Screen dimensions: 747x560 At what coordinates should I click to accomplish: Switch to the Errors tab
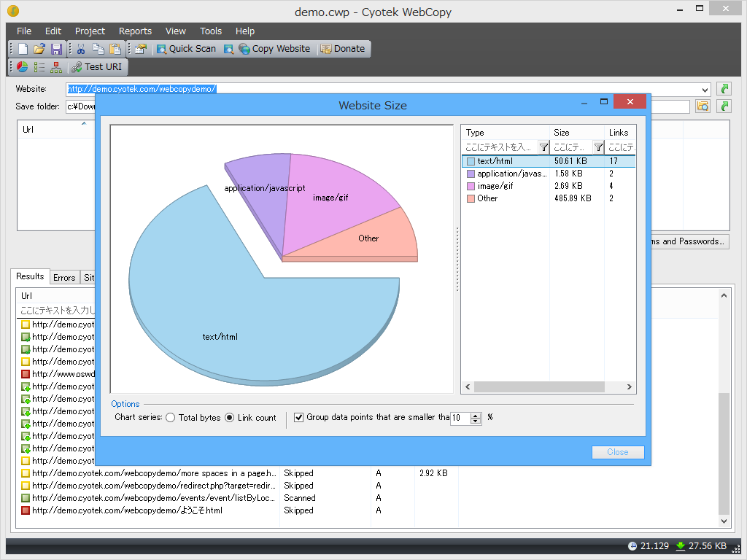pyautogui.click(x=64, y=278)
